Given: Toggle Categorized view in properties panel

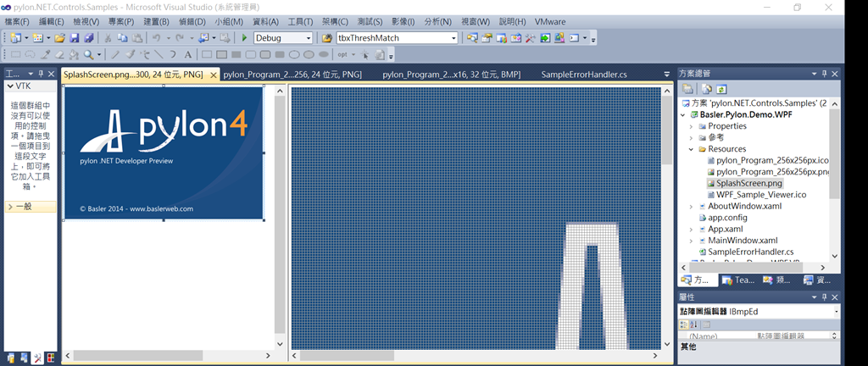Looking at the screenshot, I should [684, 324].
